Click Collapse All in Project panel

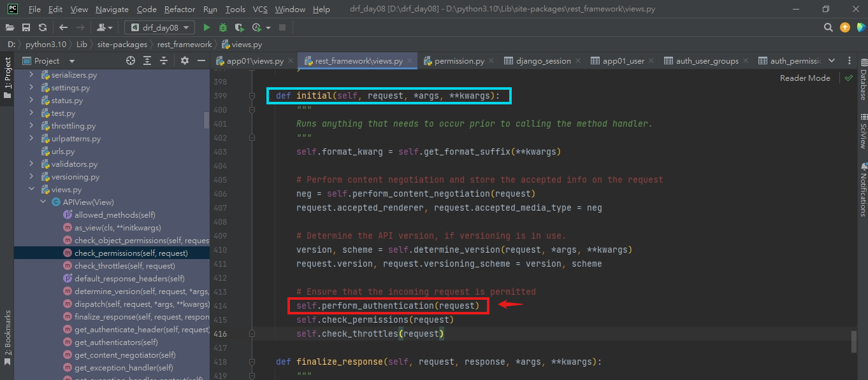[164, 60]
